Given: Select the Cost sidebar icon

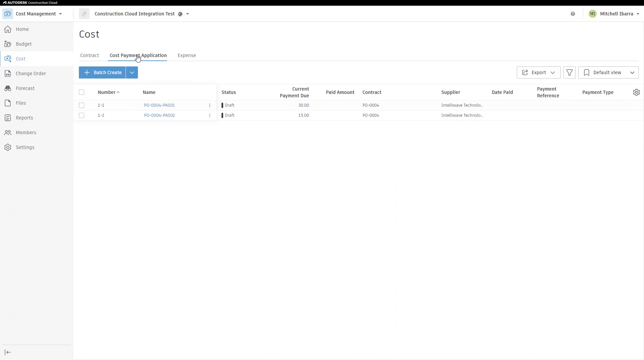Looking at the screenshot, I should pos(8,59).
